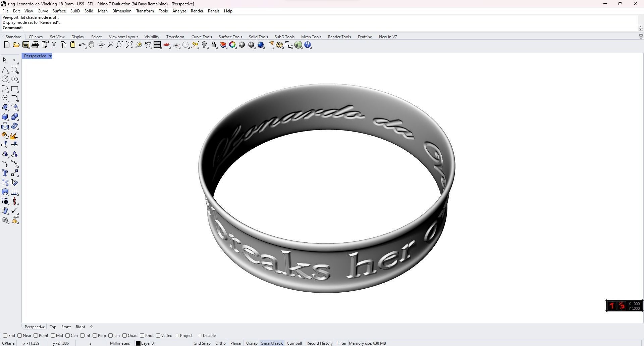Viewport: 644px width, 346px height.
Task: Toggle SmartTrack in the status bar
Action: click(272, 343)
